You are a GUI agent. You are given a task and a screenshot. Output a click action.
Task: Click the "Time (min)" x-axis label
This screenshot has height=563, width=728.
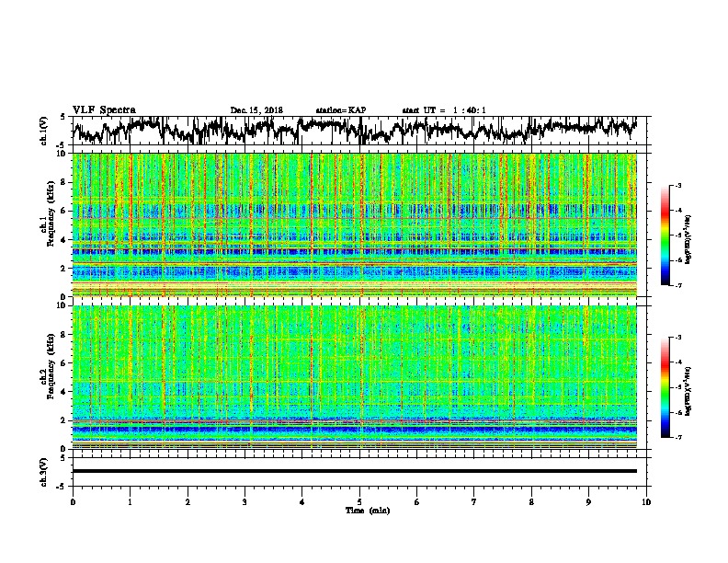pyautogui.click(x=368, y=511)
